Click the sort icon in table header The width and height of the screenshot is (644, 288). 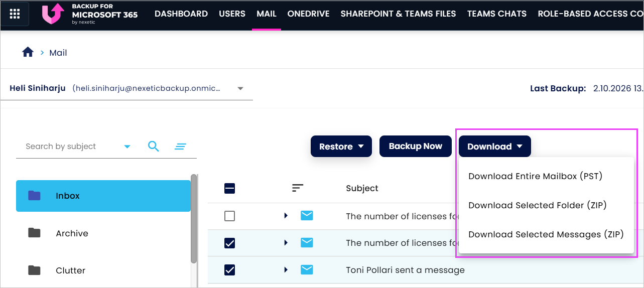coord(298,188)
